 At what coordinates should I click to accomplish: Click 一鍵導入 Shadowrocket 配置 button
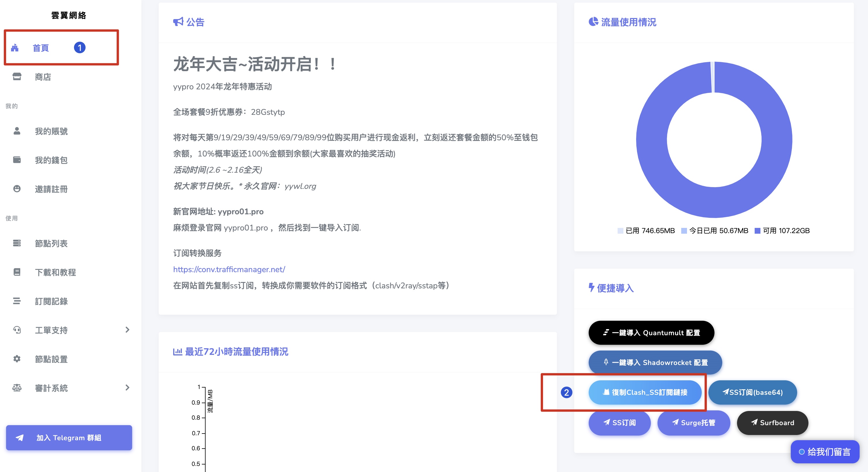[655, 362]
